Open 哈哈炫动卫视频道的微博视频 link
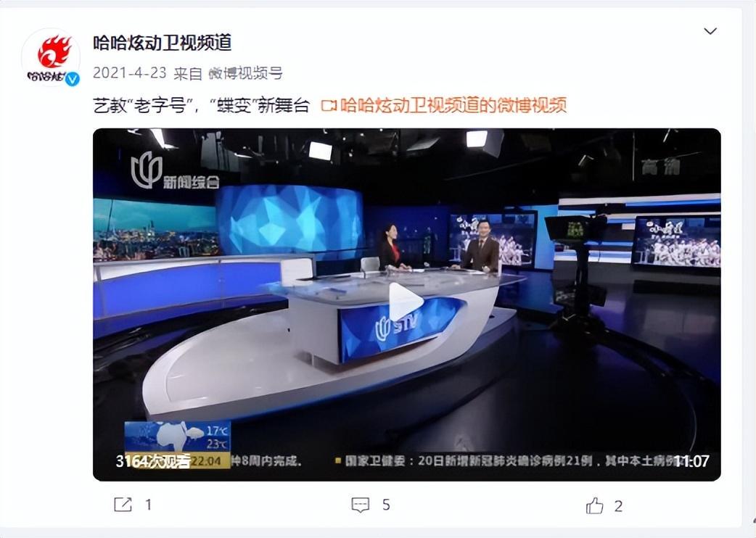The image size is (756, 538). (453, 105)
